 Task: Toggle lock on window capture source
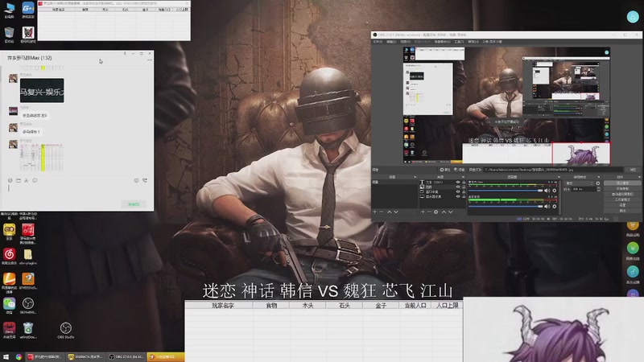[464, 191]
